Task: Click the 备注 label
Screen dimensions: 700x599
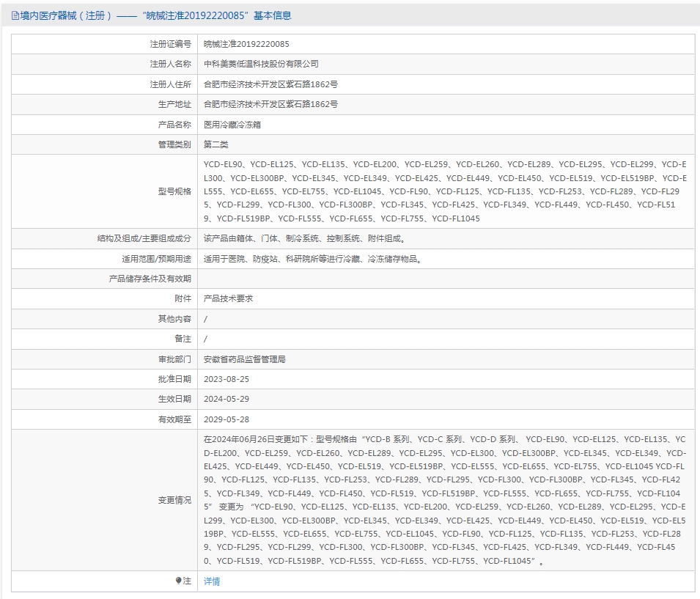Action: [183, 339]
